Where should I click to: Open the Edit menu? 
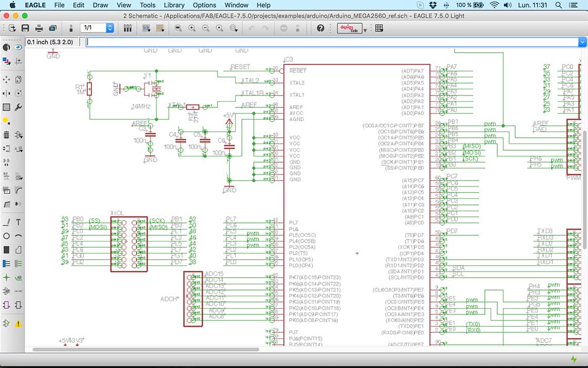coord(78,5)
